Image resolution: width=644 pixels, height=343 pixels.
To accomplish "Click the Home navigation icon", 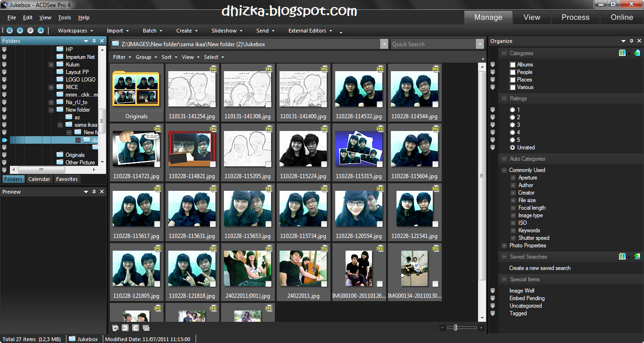I will point(9,31).
